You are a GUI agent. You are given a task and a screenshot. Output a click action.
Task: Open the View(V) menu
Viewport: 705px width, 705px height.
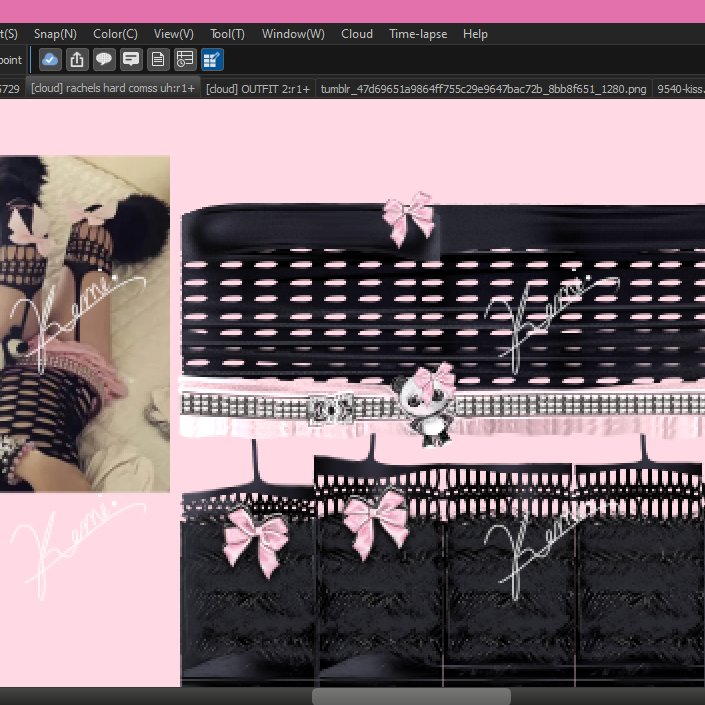(174, 34)
